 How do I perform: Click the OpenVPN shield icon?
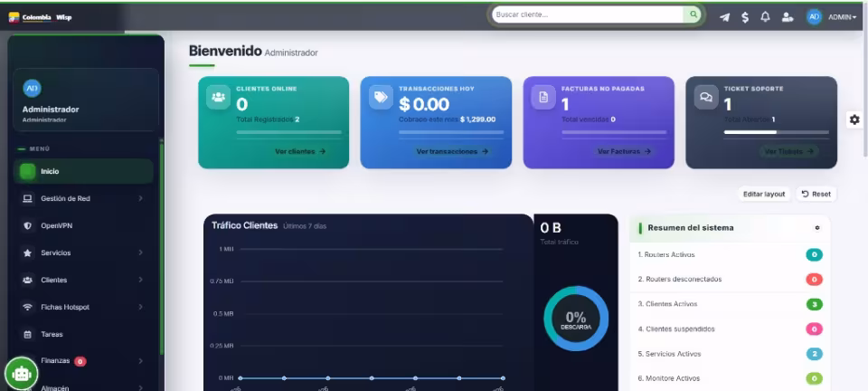click(27, 226)
